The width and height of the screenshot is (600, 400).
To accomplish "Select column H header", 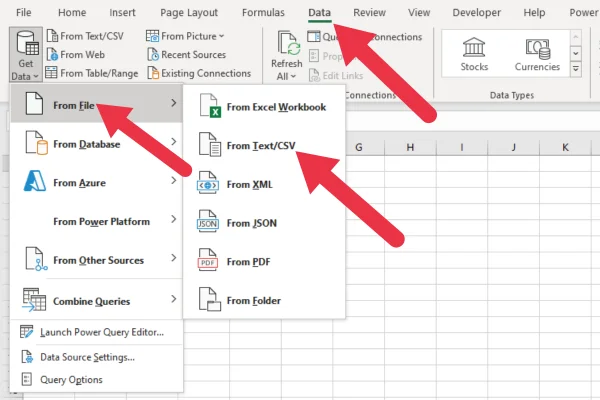I will (410, 147).
